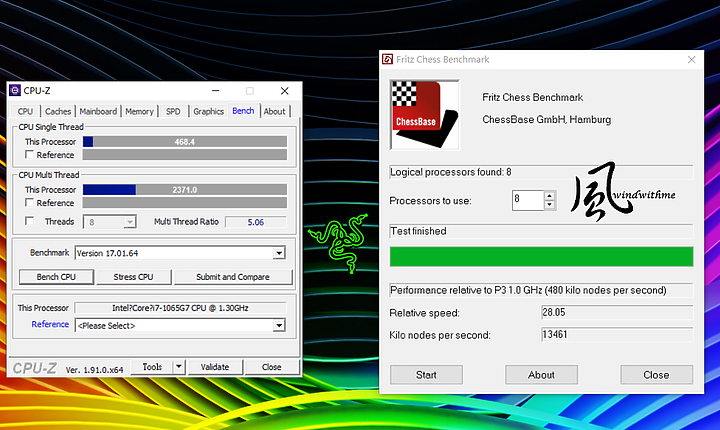720x430 pixels.
Task: Click the Multi Thread Ratio value 5.06
Action: [256, 222]
